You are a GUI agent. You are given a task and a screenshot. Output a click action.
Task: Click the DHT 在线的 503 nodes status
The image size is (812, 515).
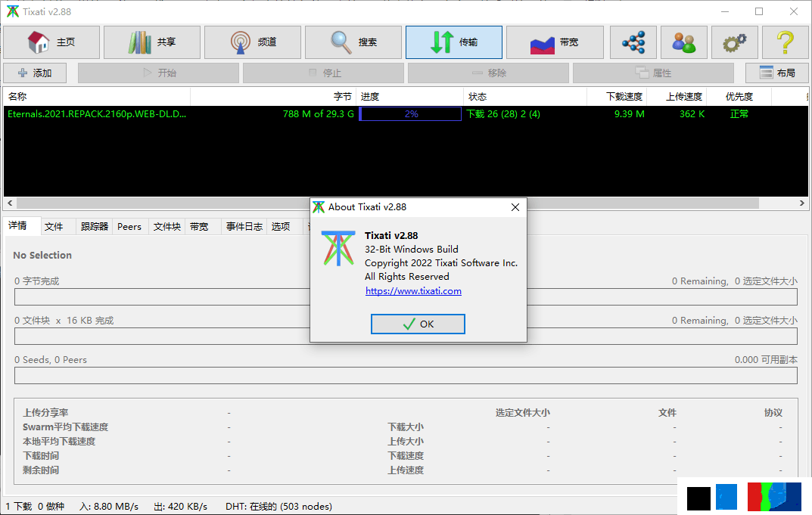point(278,506)
